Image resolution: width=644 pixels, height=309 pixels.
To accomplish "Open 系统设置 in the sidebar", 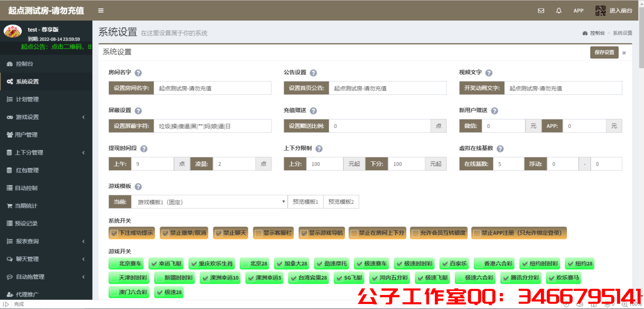I will [x=46, y=81].
